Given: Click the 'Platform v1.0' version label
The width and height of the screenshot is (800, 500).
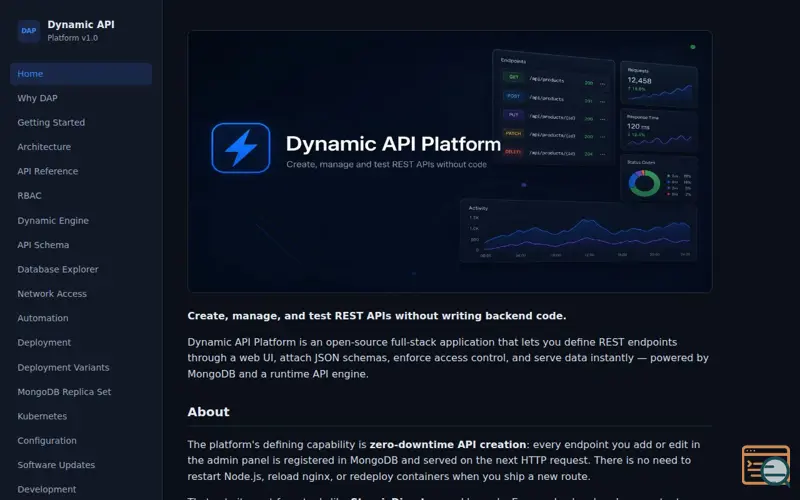Looking at the screenshot, I should point(72,38).
